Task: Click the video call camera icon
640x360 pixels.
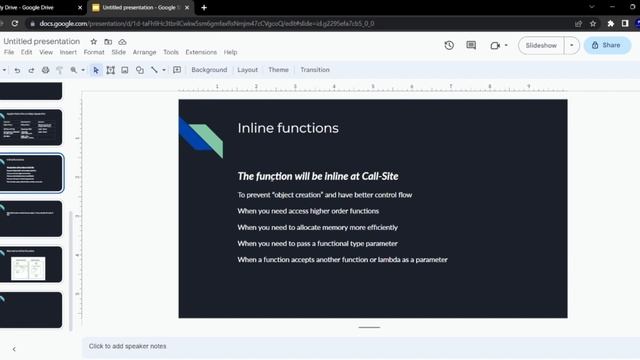Action: pyautogui.click(x=495, y=45)
